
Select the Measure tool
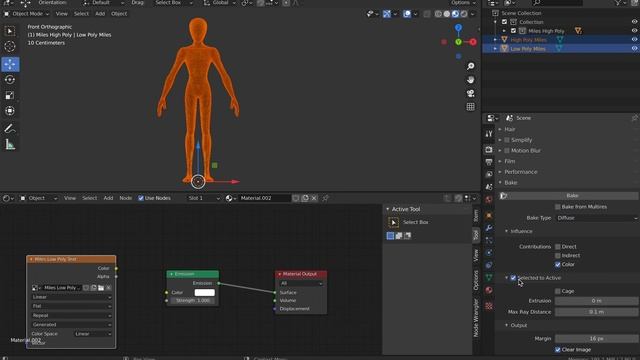tap(10, 144)
